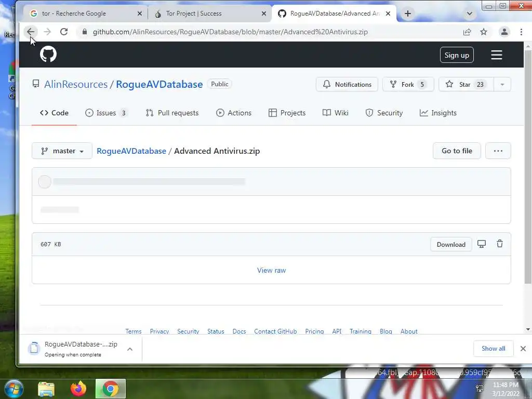Open the Projects tab
This screenshot has width=532, height=399.
tap(287, 113)
